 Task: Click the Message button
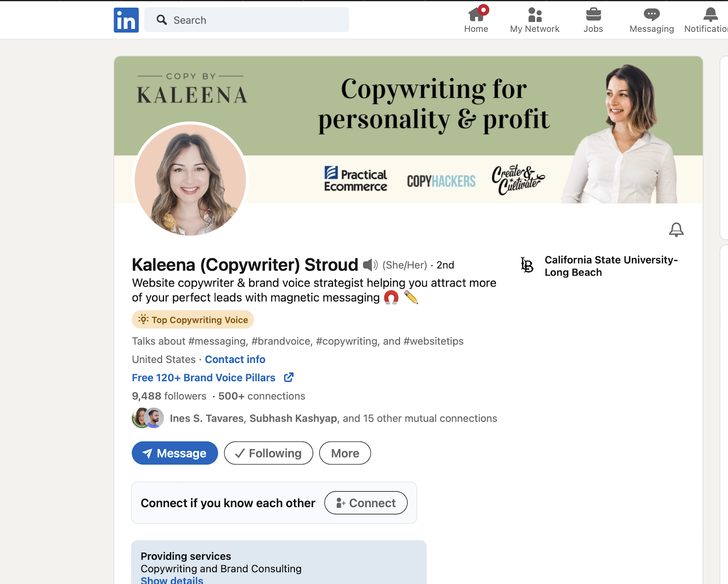[175, 453]
